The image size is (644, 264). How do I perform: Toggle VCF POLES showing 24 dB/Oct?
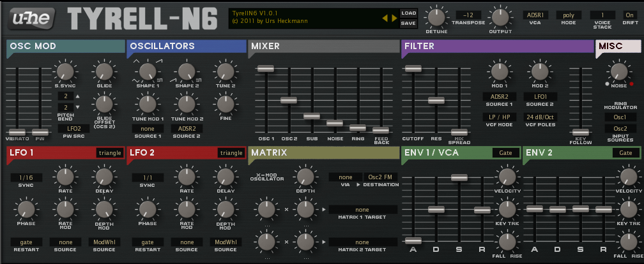tap(540, 117)
